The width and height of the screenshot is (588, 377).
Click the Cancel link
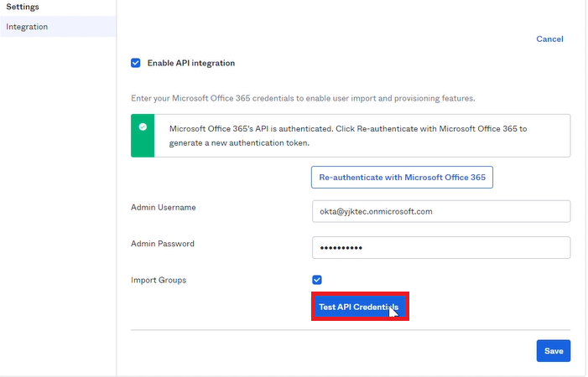[x=549, y=39]
